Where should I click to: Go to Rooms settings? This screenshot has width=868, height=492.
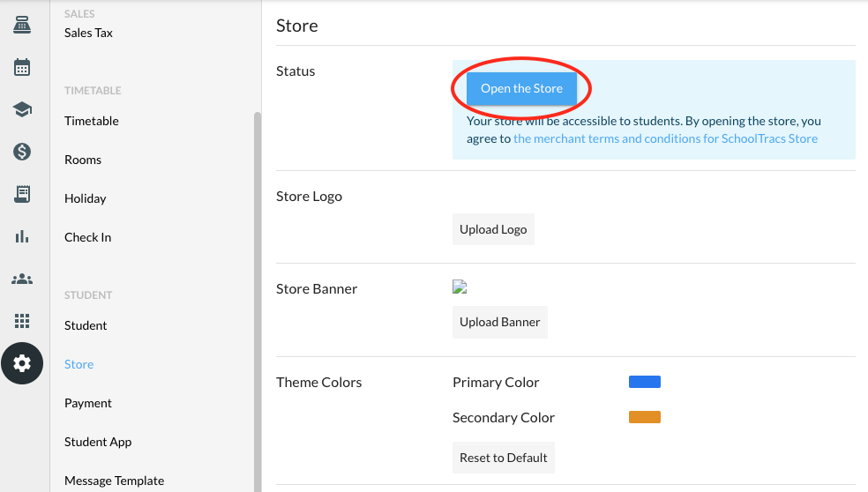coord(83,160)
